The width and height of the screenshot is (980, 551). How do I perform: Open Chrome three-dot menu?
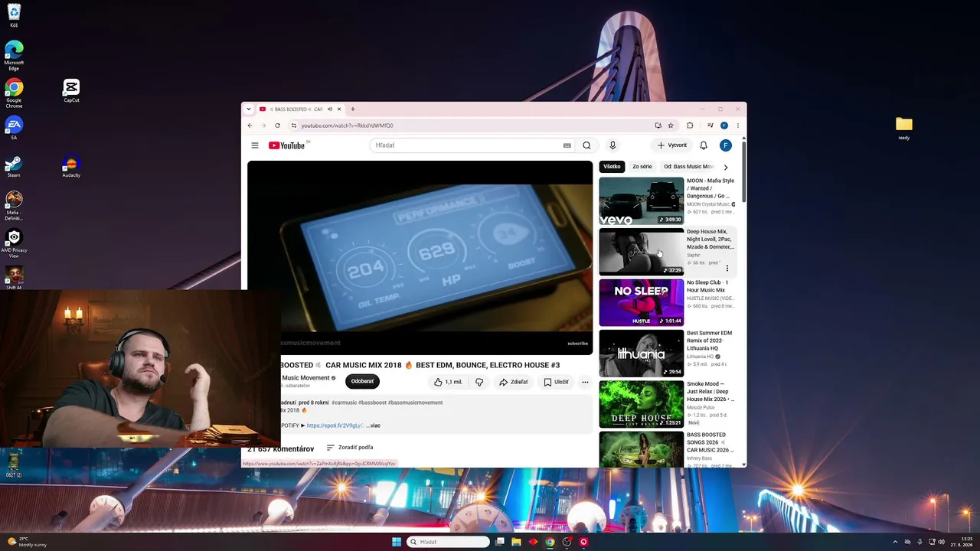[738, 126]
